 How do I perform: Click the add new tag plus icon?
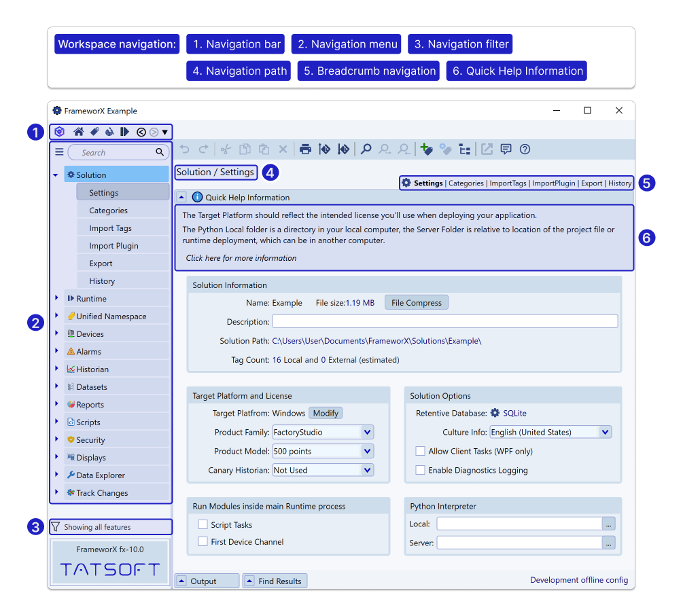coord(426,149)
